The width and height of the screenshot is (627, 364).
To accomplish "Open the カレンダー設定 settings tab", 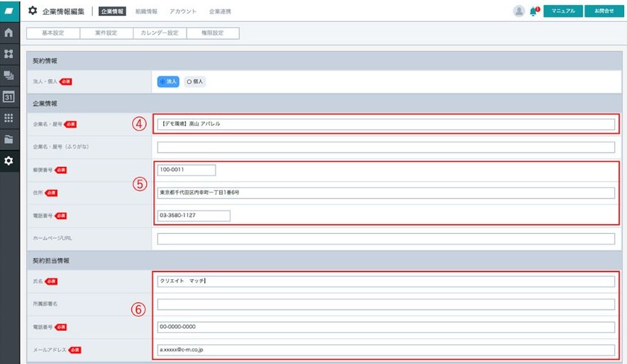I will pyautogui.click(x=160, y=33).
